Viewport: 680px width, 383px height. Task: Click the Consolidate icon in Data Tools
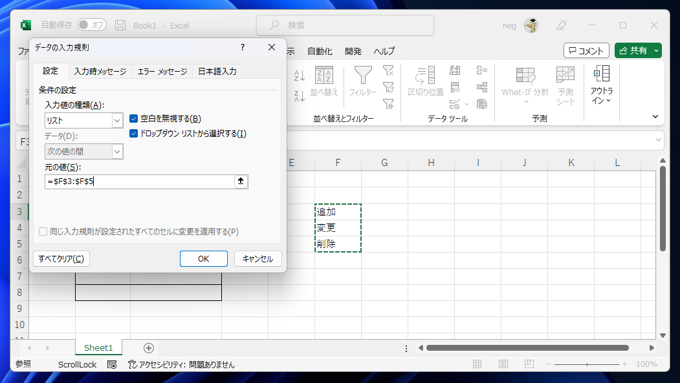click(x=482, y=70)
